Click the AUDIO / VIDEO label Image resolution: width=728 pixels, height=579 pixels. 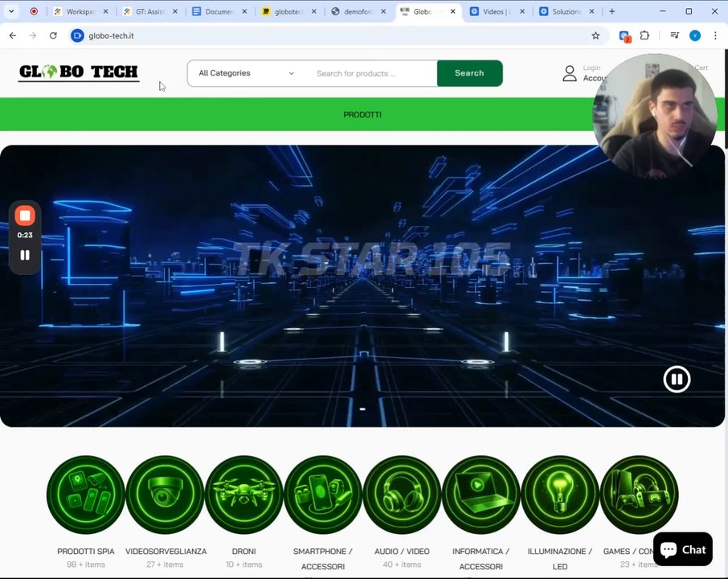coord(402,551)
